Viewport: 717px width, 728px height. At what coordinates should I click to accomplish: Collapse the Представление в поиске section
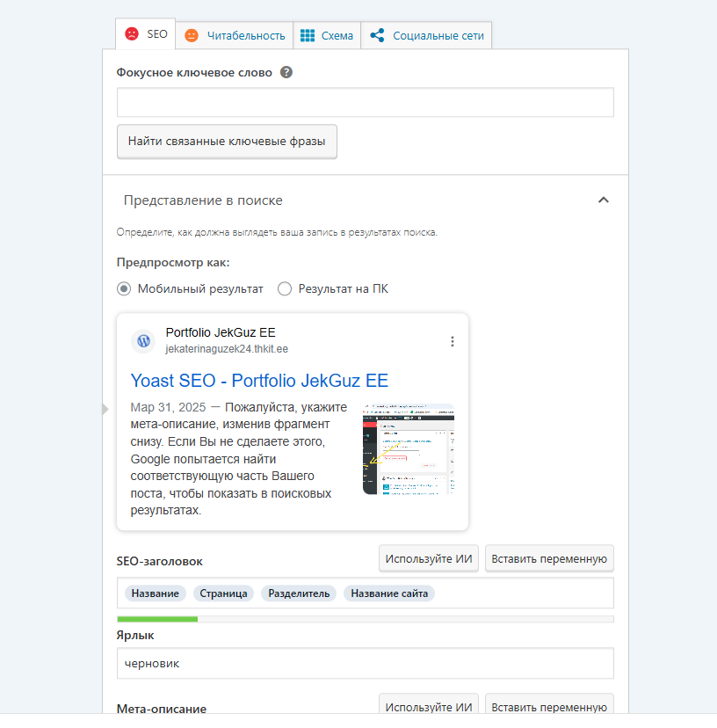click(x=604, y=200)
